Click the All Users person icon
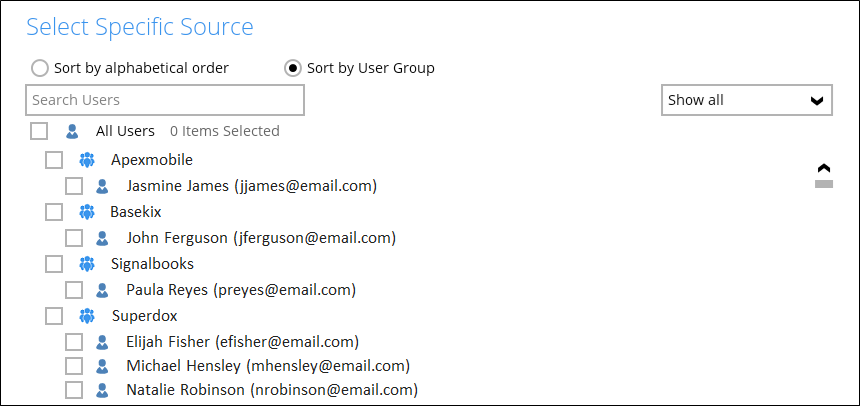 pyautogui.click(x=71, y=131)
